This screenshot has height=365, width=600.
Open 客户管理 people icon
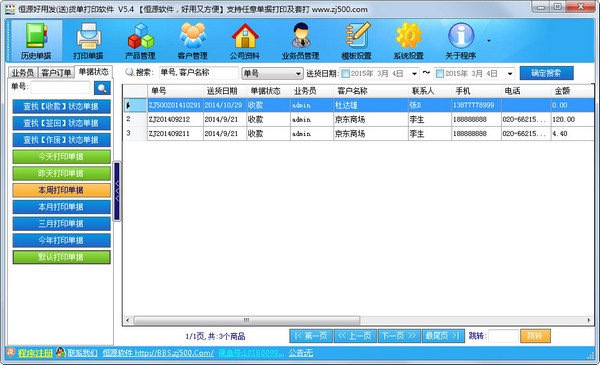click(x=192, y=41)
